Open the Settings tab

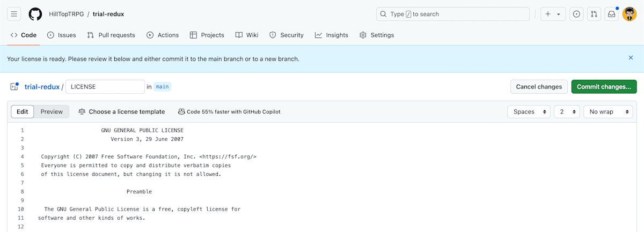(377, 35)
